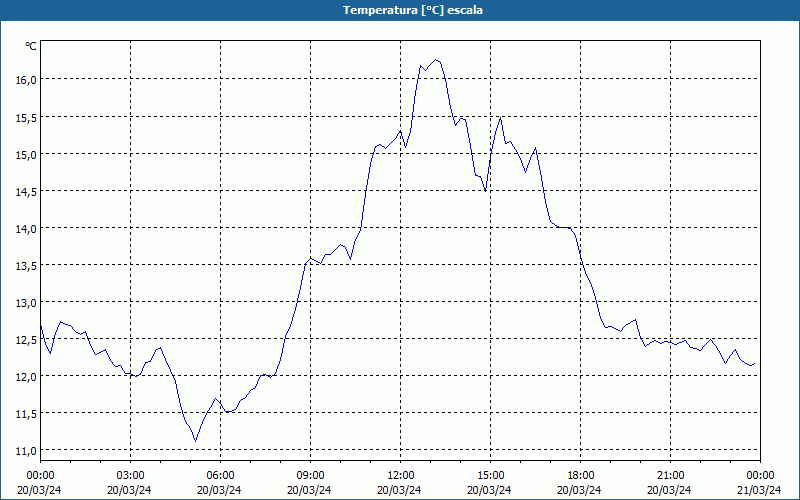The image size is (800, 500).
Task: Click the 18:00 time axis label
Action: click(580, 476)
